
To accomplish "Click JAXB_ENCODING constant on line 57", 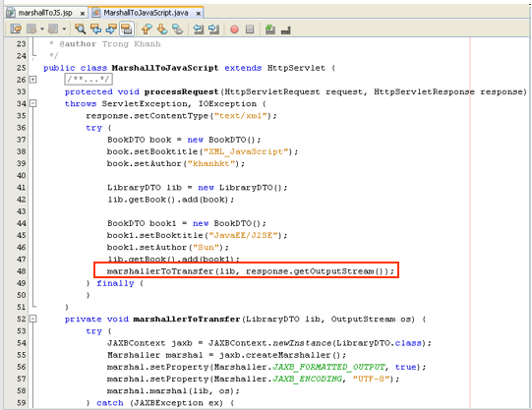I will pyautogui.click(x=308, y=379).
